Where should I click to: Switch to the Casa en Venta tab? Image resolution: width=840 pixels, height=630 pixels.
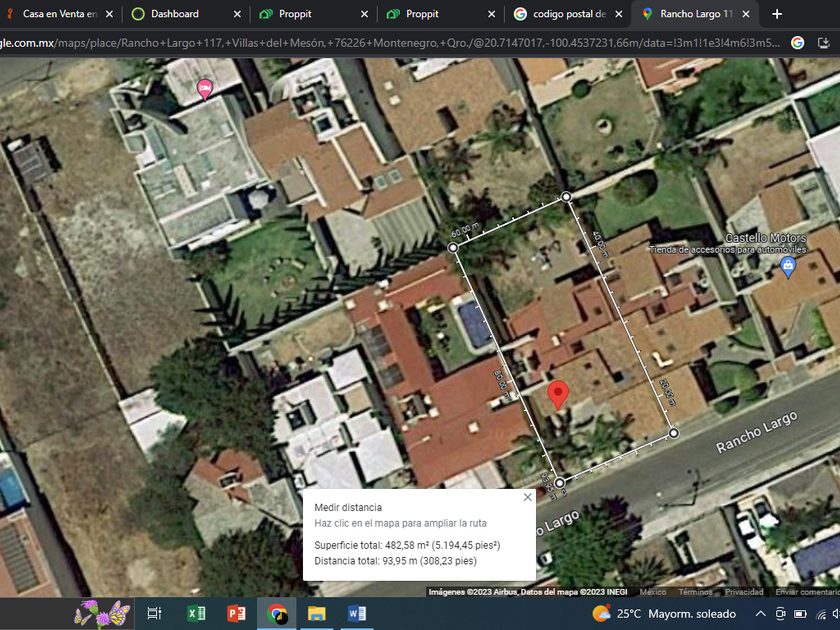point(59,14)
